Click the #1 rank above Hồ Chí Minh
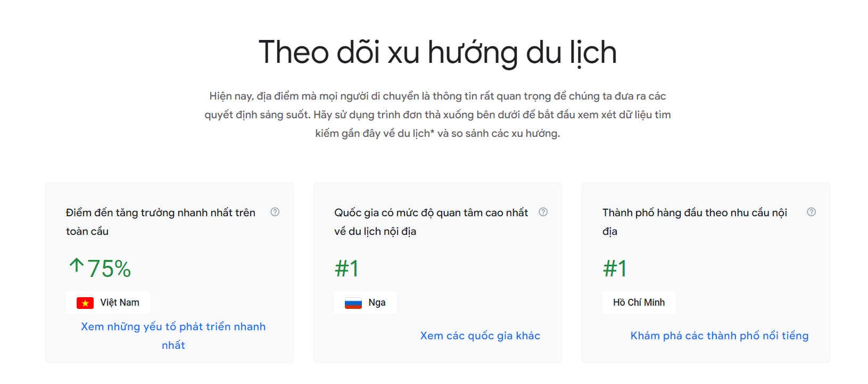868x384 pixels. pos(615,269)
